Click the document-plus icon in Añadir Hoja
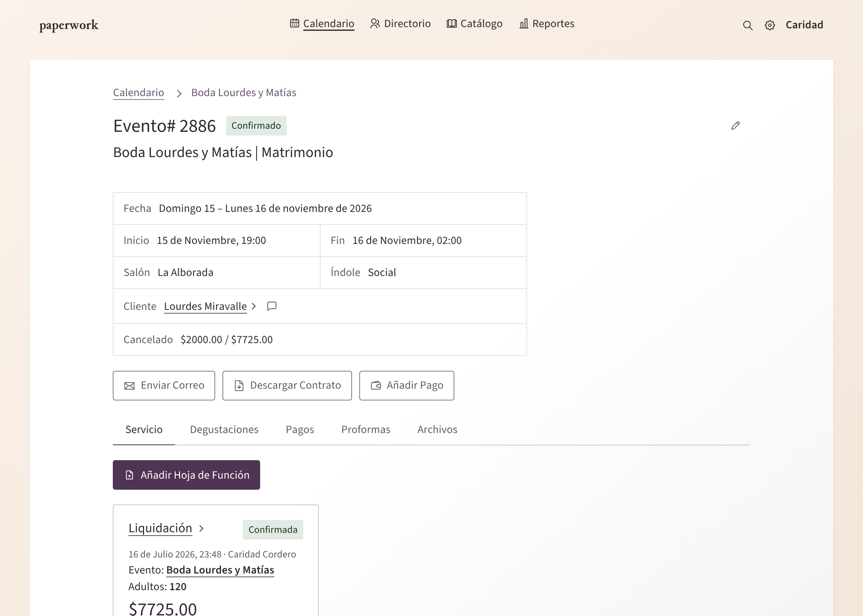Viewport: 863px width, 616px height. pyautogui.click(x=129, y=475)
